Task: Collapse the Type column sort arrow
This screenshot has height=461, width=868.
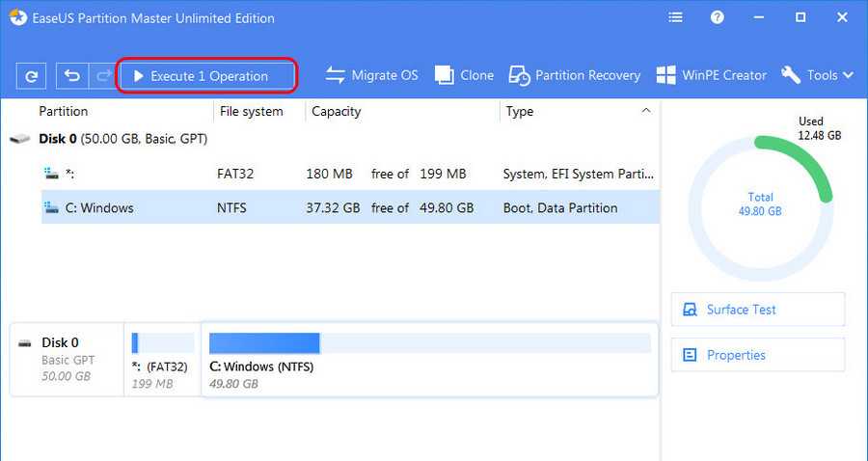Action: 646,111
